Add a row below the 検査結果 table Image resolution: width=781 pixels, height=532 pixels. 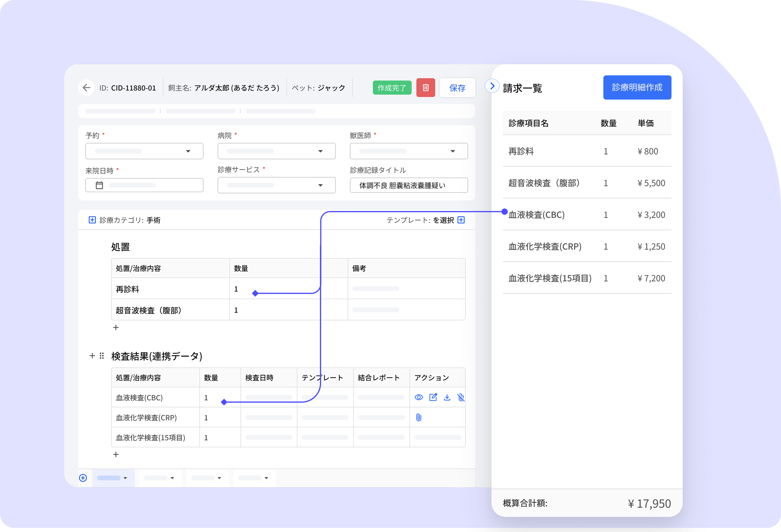pos(116,454)
